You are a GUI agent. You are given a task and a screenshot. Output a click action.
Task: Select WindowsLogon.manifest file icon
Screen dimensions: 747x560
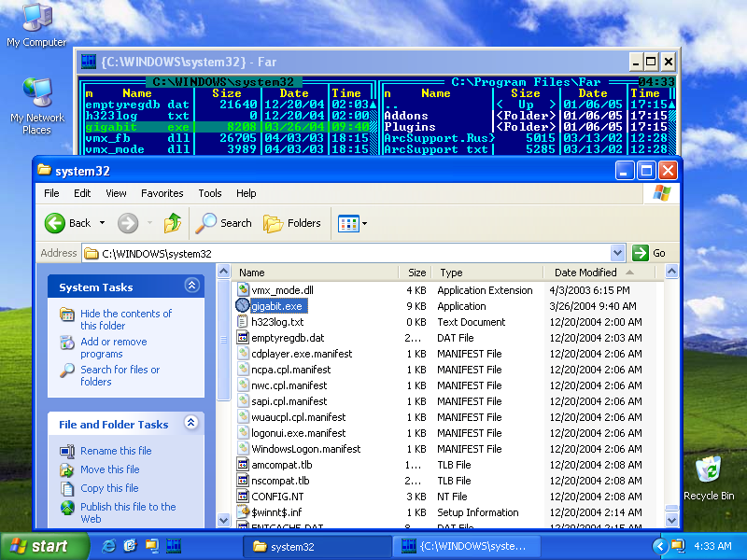243,449
